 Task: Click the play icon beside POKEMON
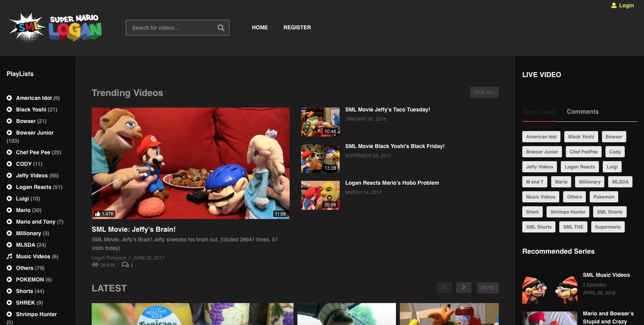(9, 280)
